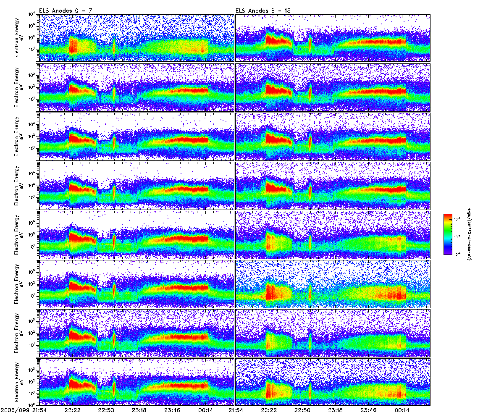Viewport: 504px width, 420px height.
Task: Click the "ELS Anodes 8 - 15" column title
Action: coord(262,11)
